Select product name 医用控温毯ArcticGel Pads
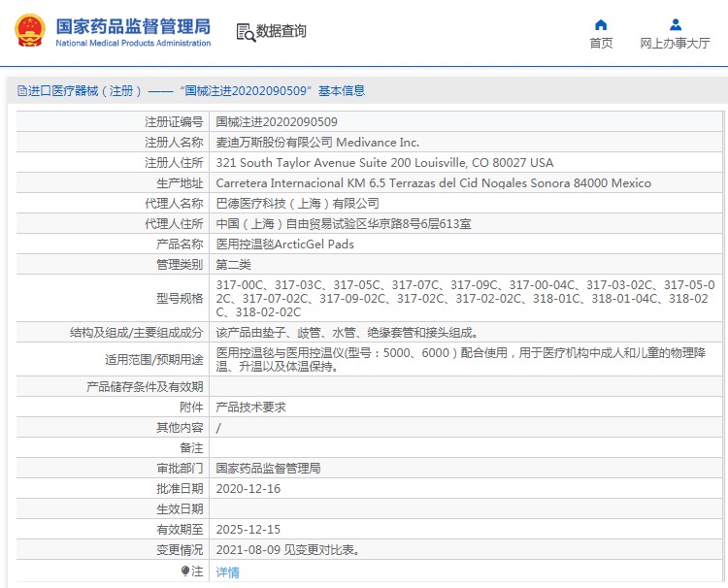This screenshot has width=728, height=588. click(284, 245)
